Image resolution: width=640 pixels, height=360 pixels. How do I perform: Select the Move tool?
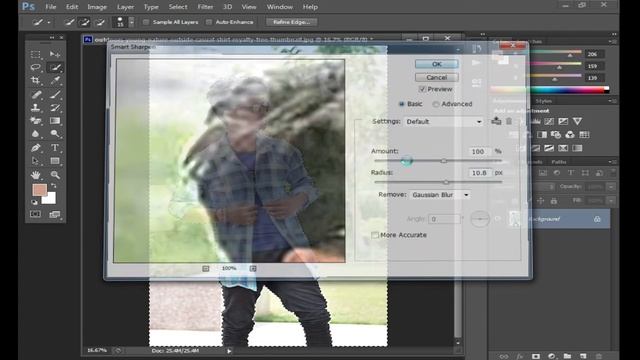point(55,54)
